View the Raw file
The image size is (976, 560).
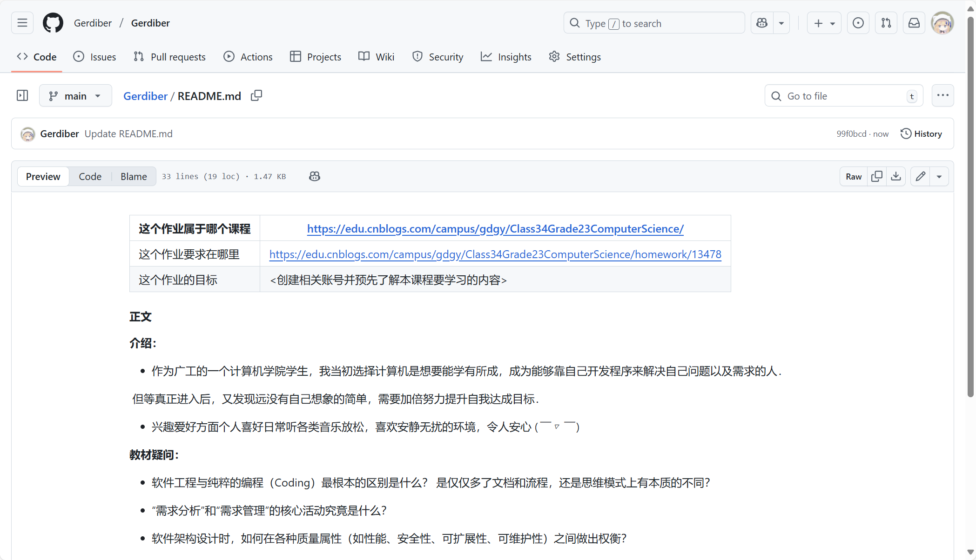[x=853, y=176]
